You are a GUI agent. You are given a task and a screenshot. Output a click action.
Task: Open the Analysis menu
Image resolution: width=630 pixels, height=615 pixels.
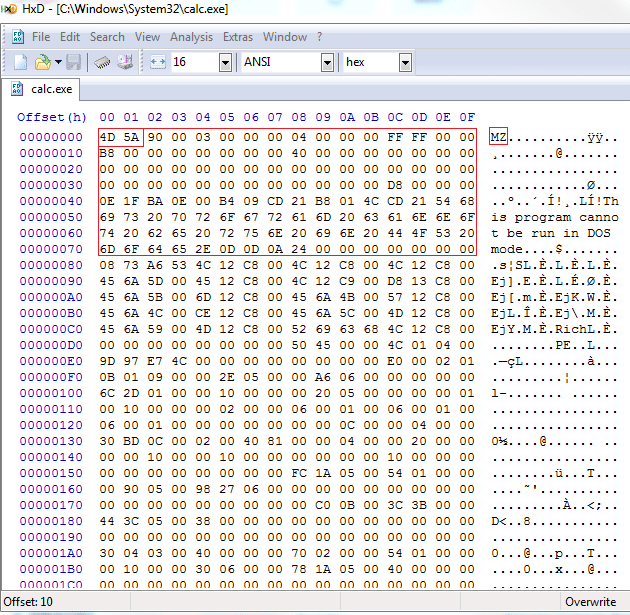pos(191,37)
